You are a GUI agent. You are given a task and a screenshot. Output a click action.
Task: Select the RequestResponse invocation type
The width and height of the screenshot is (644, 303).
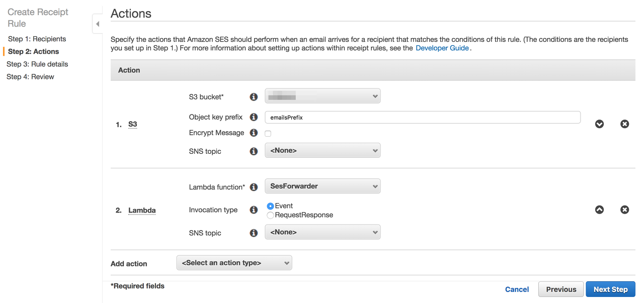[271, 215]
